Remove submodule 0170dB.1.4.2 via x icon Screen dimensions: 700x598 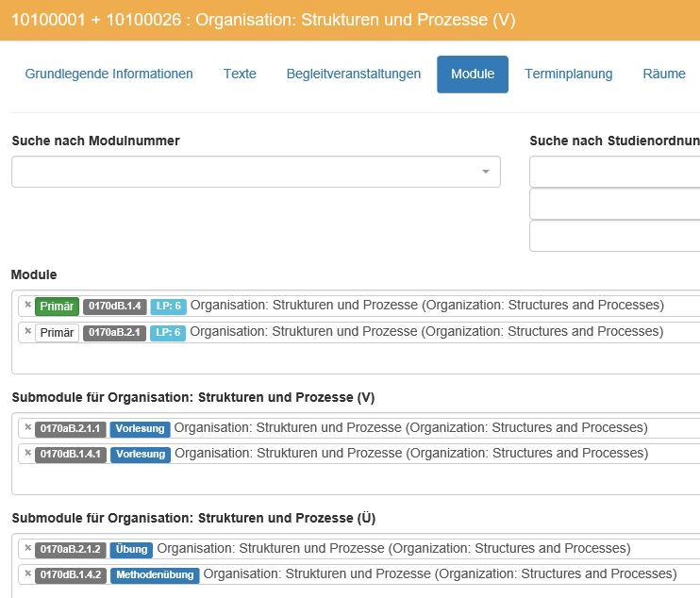(x=27, y=573)
